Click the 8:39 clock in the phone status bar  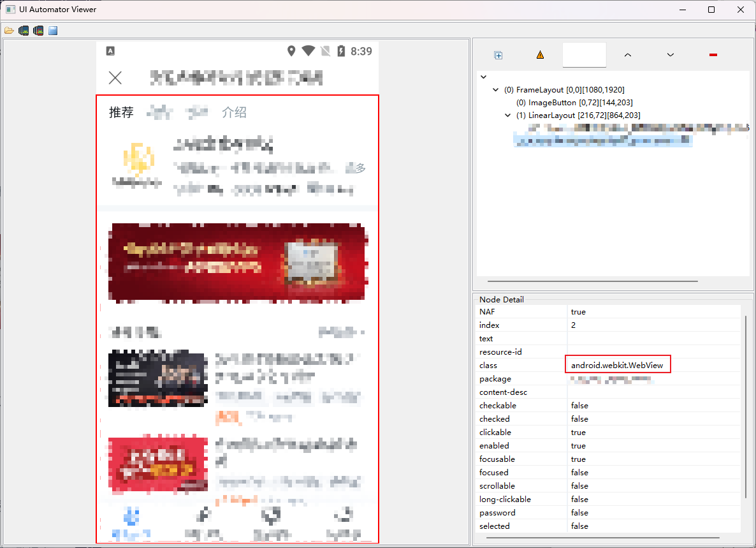(x=361, y=51)
